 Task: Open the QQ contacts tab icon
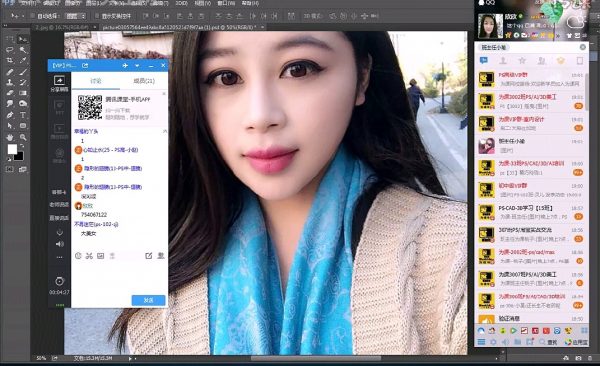503,60
